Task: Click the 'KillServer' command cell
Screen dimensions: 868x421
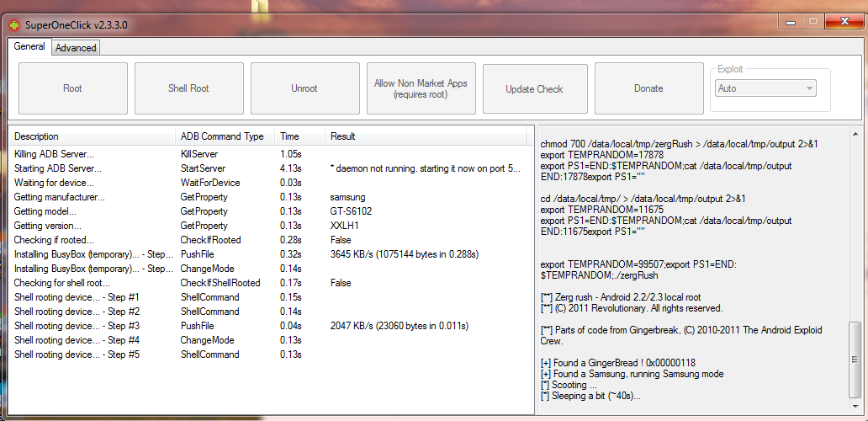Action: [199, 154]
